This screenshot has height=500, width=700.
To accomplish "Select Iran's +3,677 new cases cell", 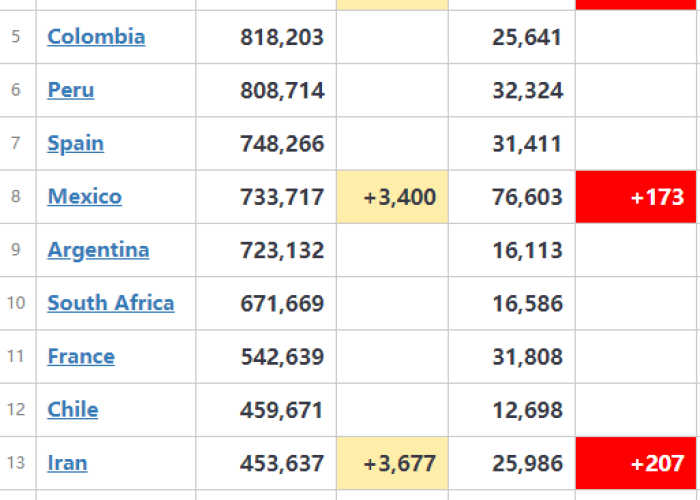I will [392, 463].
